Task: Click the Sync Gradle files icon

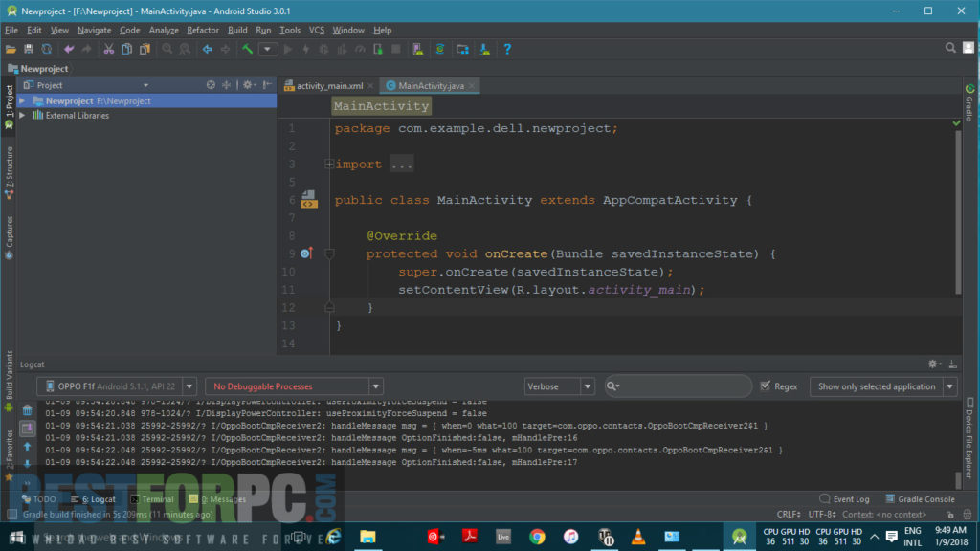Action: pyautogui.click(x=440, y=49)
